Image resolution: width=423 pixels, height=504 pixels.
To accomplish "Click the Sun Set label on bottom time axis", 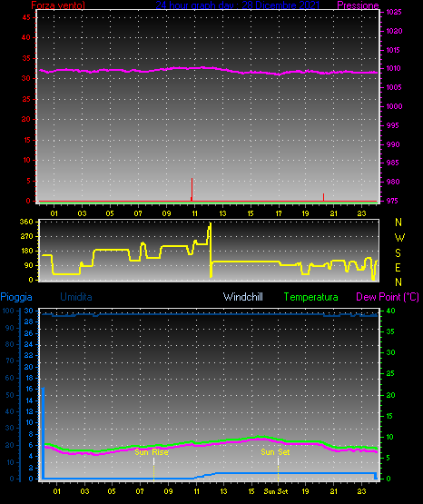I will point(276,491).
